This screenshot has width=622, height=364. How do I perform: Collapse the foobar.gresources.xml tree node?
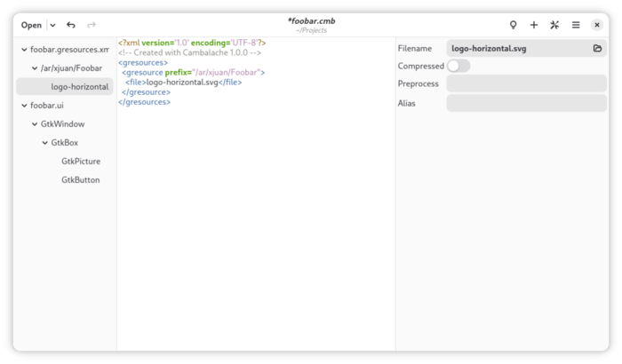(x=23, y=50)
